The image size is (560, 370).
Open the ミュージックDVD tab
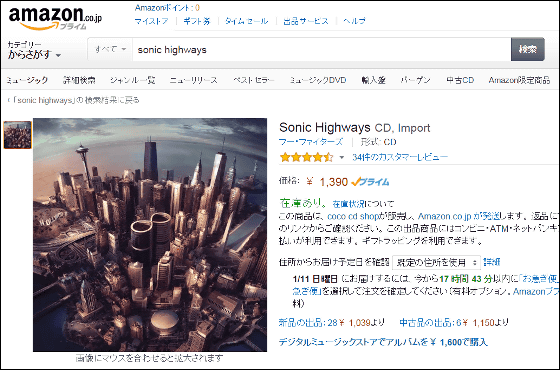[318, 80]
